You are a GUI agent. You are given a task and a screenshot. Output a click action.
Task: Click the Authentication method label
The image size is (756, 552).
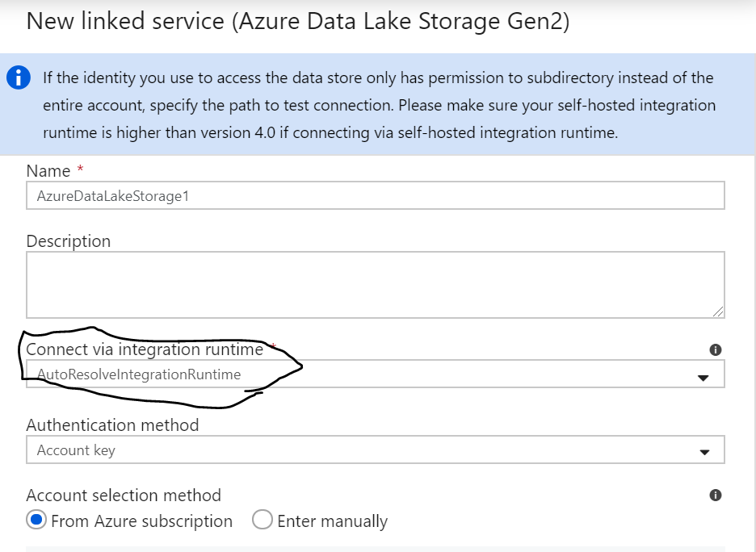112,424
